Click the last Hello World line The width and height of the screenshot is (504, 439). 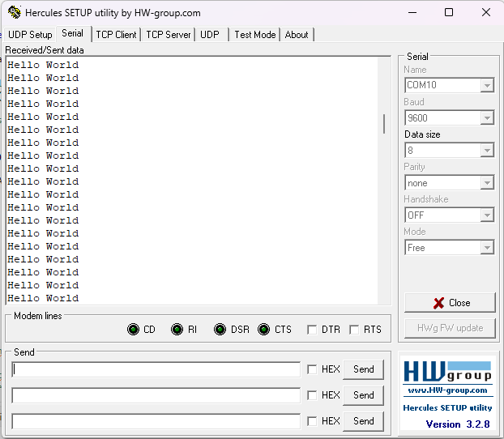[x=43, y=298]
